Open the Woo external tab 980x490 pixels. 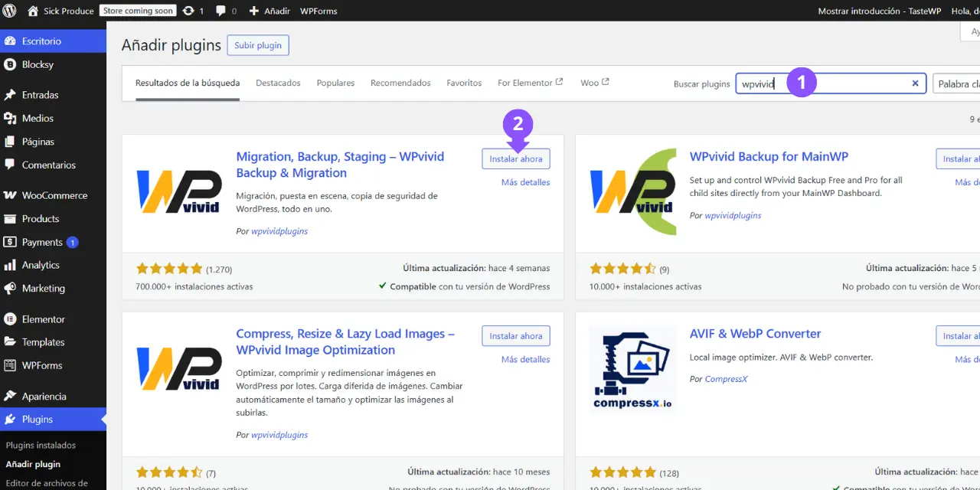pyautogui.click(x=595, y=83)
